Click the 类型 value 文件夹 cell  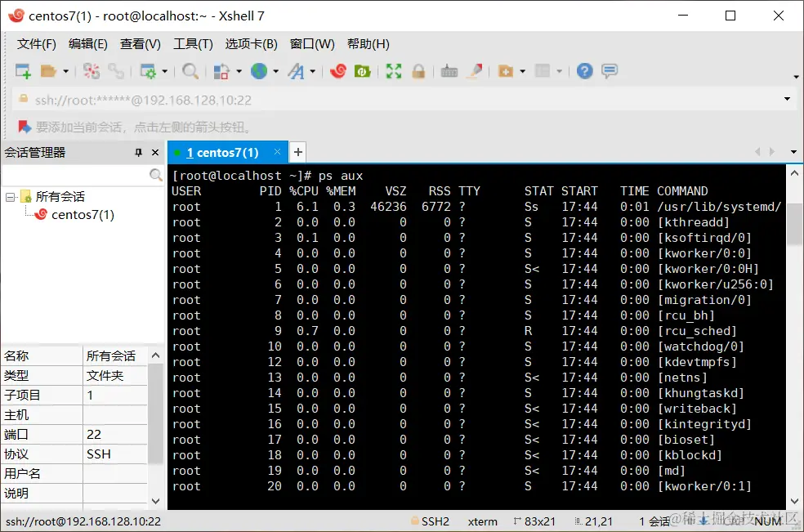[115, 376]
